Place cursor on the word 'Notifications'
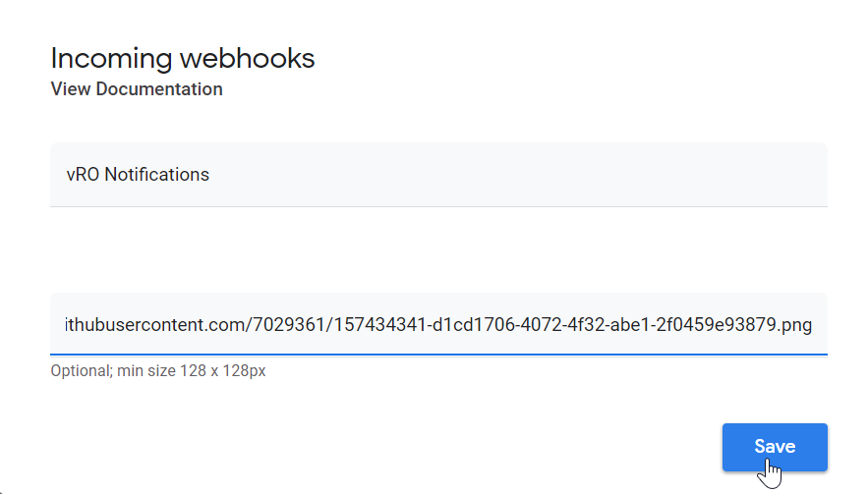 pos(156,175)
